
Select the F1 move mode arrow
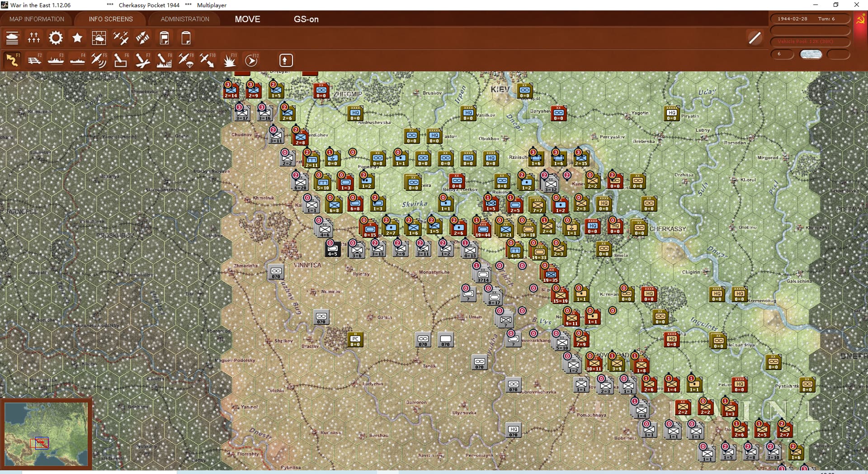tap(12, 60)
